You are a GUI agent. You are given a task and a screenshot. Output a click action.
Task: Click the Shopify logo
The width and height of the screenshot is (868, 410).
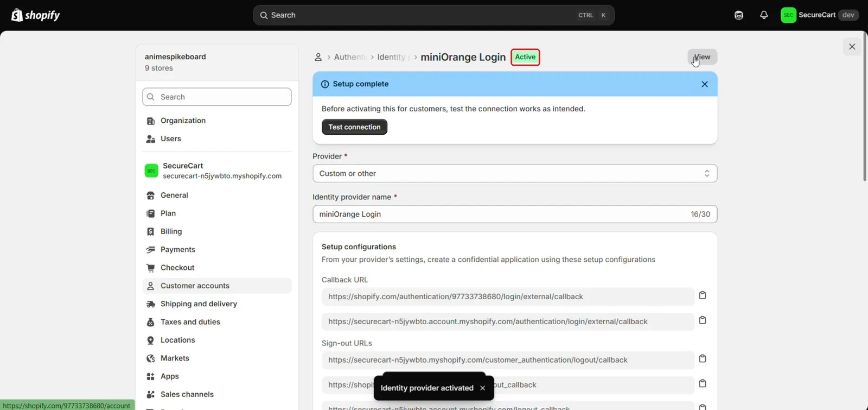pyautogui.click(x=36, y=15)
